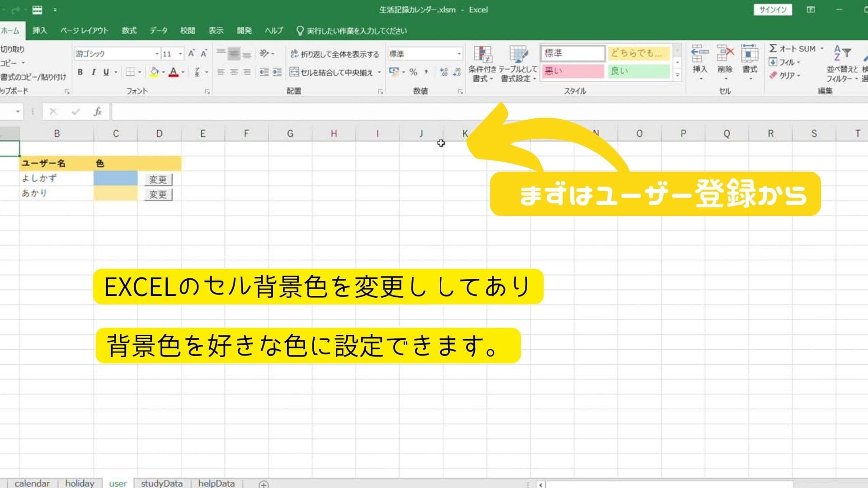
Task: Open the fill color dropdown arrow
Action: click(x=163, y=72)
